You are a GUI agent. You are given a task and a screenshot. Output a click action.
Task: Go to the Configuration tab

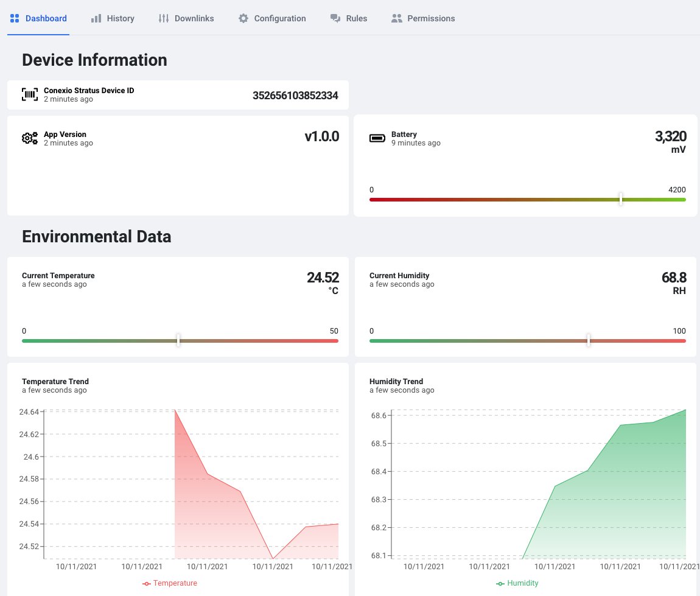272,18
